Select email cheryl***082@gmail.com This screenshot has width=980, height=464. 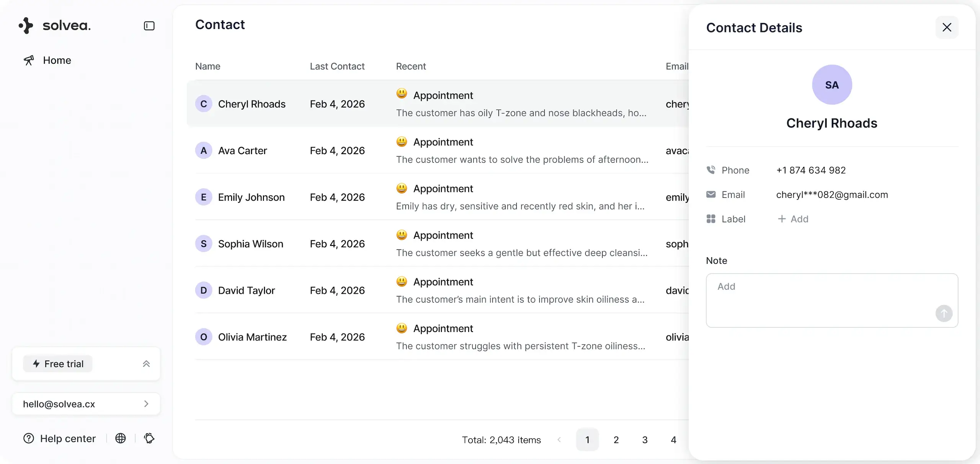[x=832, y=195]
